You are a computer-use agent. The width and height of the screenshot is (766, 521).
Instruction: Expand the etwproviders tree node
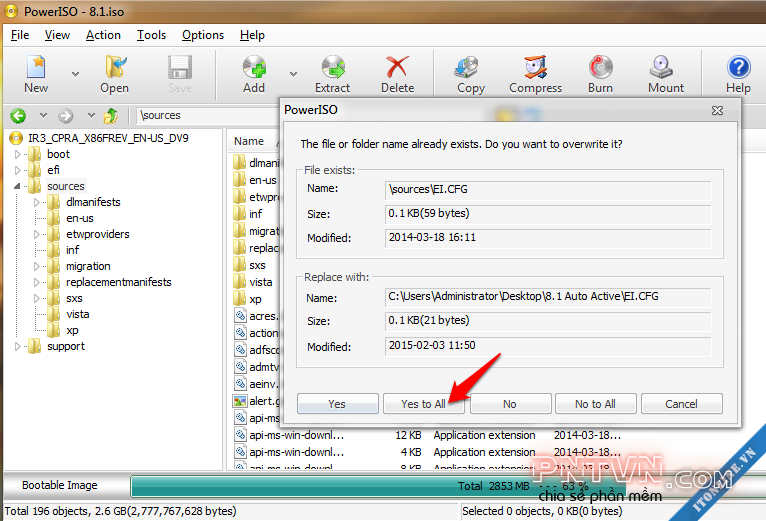[37, 235]
